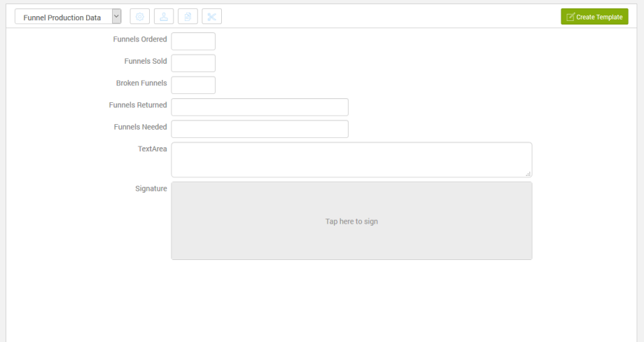Click the Broken Funnels label
The width and height of the screenshot is (644, 342).
coord(141,83)
